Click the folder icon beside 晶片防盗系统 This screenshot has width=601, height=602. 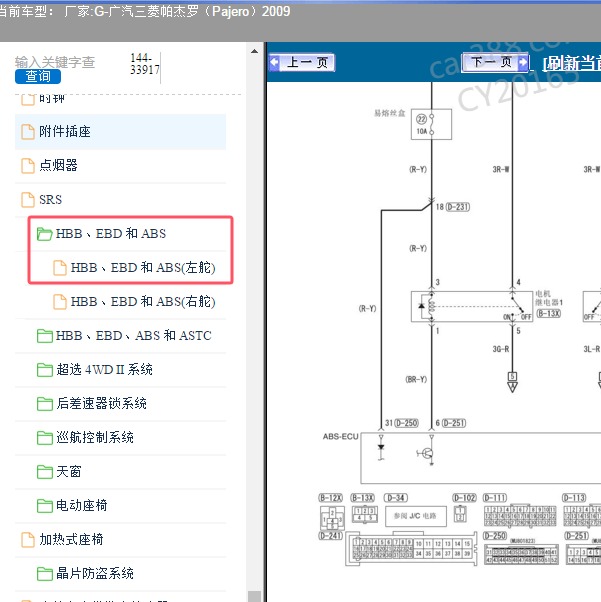click(45, 574)
